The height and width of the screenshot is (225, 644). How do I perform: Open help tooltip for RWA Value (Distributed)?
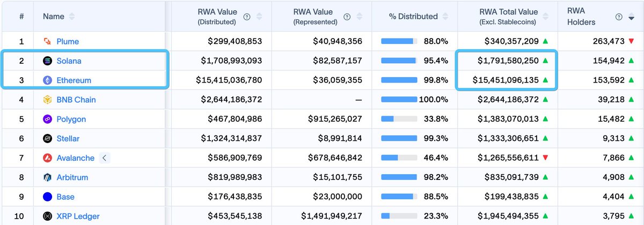[247, 17]
